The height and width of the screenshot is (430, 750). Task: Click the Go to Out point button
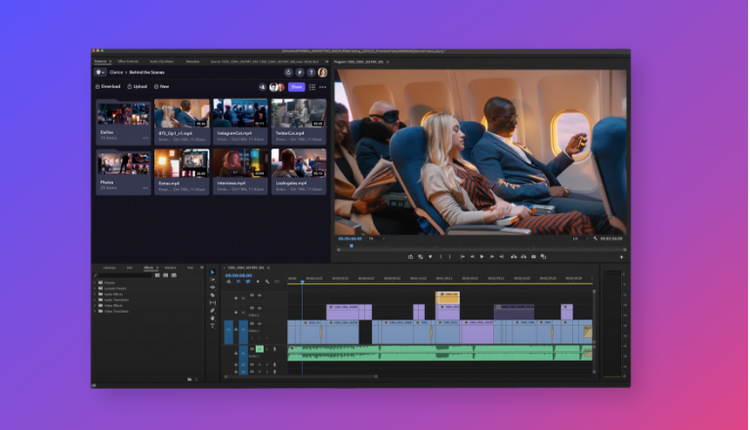pyautogui.click(x=501, y=257)
